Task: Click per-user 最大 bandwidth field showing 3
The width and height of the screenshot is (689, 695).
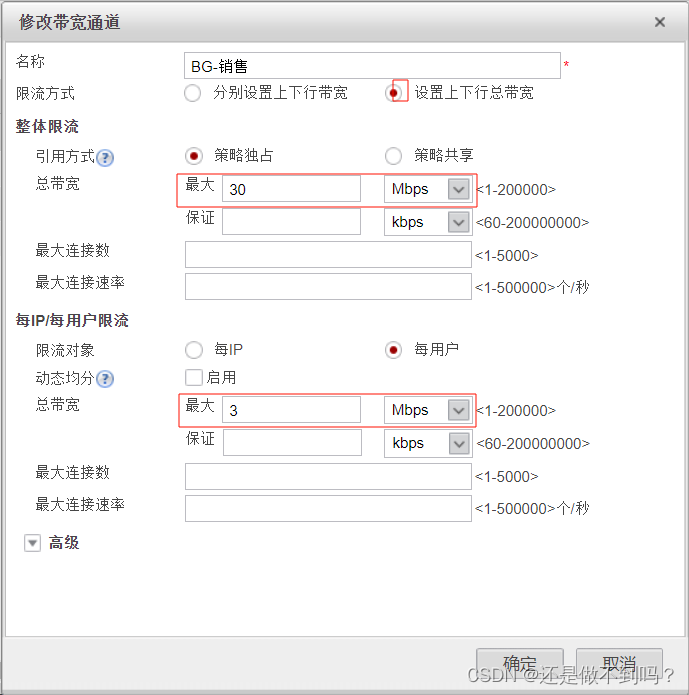Action: click(x=291, y=410)
